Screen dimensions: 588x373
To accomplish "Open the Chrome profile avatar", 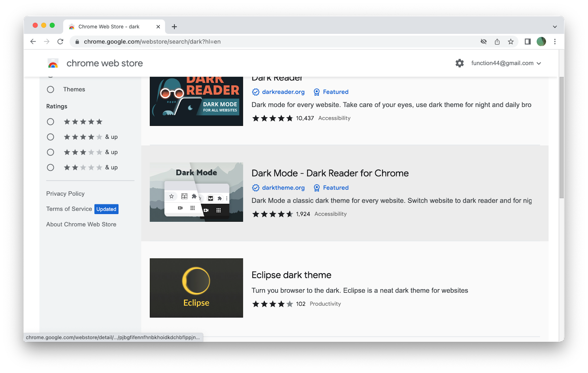I will tap(541, 41).
